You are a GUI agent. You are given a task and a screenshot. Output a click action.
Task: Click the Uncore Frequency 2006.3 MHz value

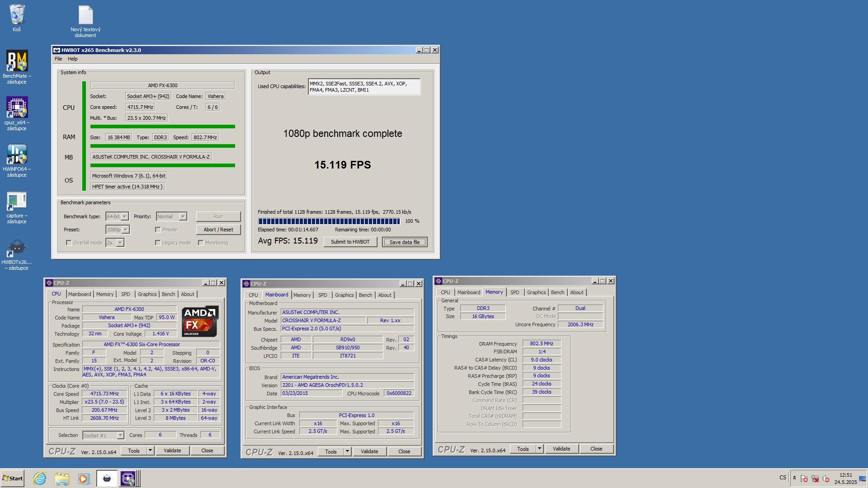tap(580, 324)
